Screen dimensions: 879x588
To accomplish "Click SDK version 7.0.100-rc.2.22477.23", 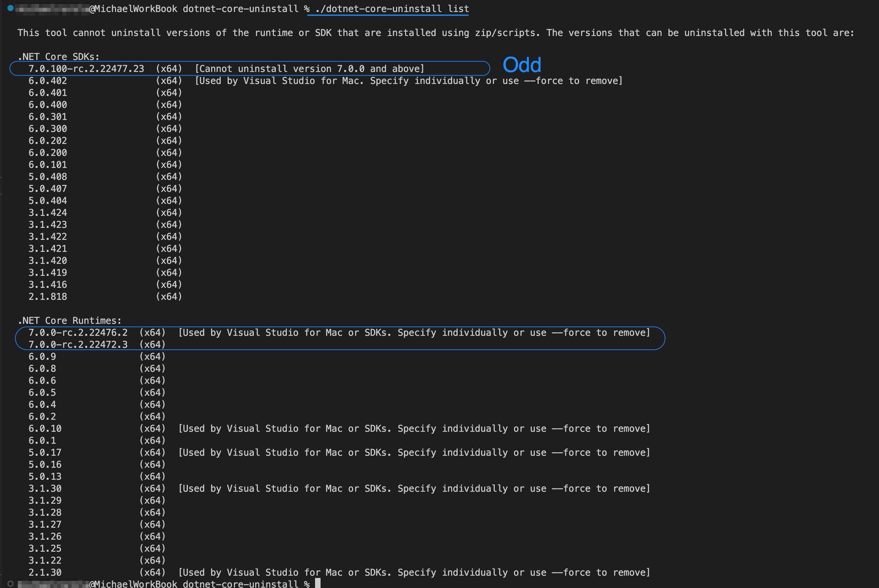I will click(86, 69).
